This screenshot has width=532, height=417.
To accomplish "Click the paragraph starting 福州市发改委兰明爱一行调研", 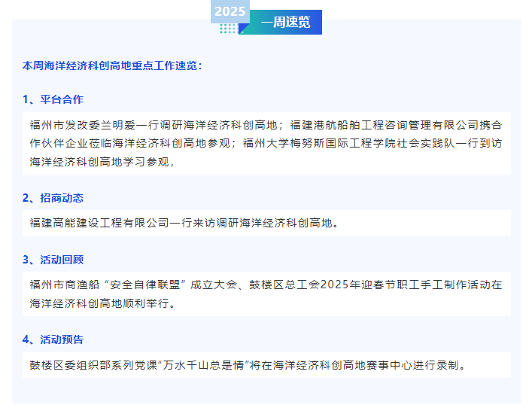I will click(266, 144).
